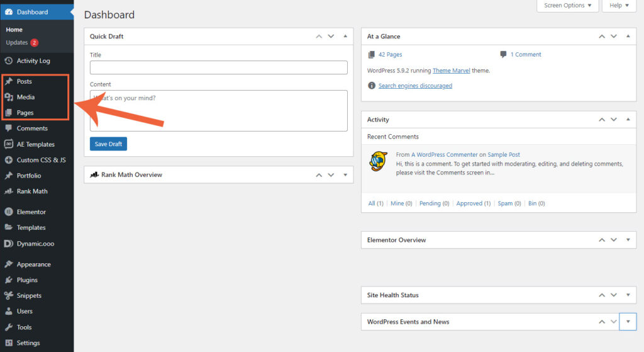Collapse the At a Glance widget triangle

coord(628,36)
